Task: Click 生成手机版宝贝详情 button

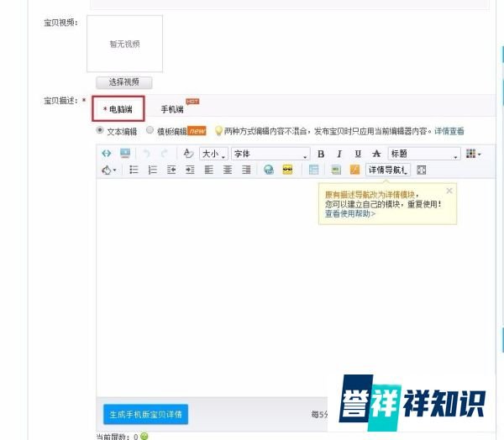Action: click(145, 414)
